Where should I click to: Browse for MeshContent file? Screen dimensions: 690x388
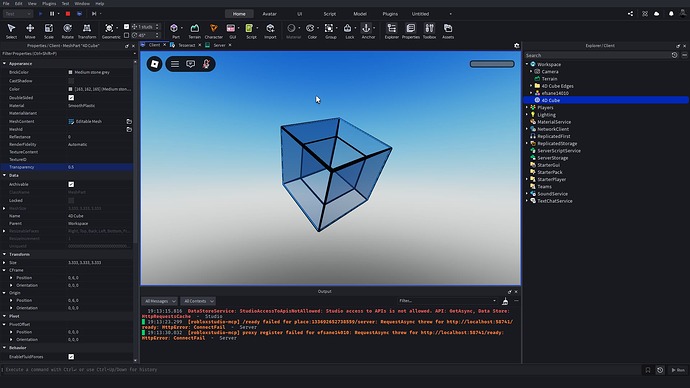point(129,121)
